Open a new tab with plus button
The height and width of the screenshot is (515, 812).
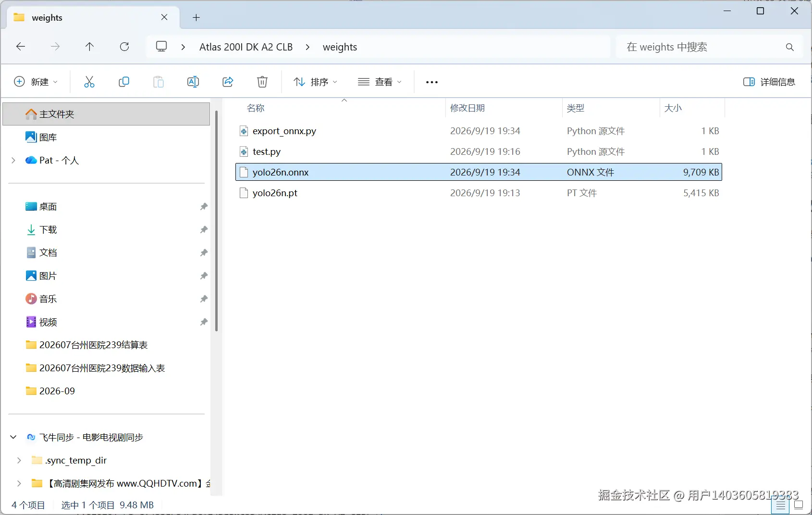pos(196,18)
